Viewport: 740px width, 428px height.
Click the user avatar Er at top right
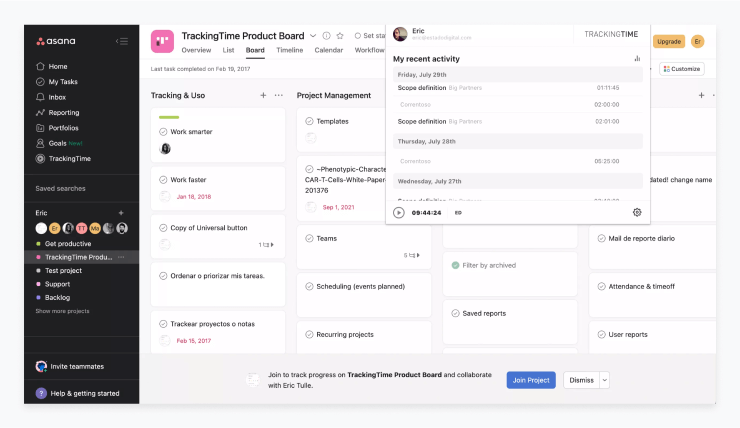pyautogui.click(x=698, y=42)
